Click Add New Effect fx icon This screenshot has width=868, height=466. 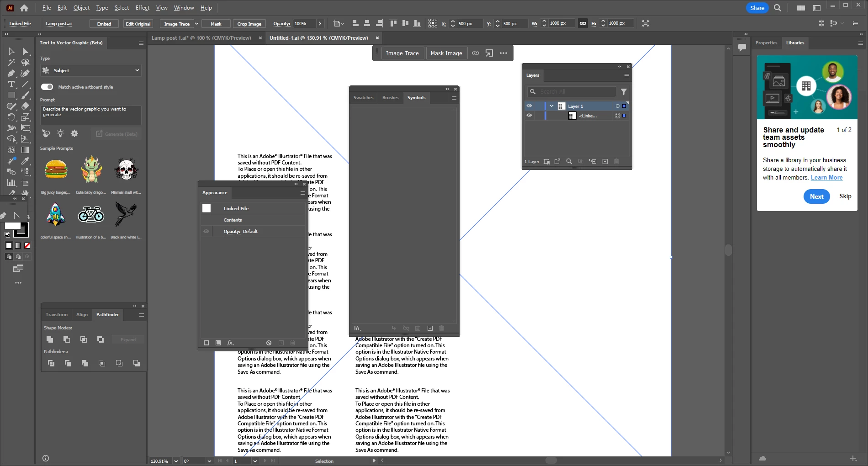pos(230,343)
